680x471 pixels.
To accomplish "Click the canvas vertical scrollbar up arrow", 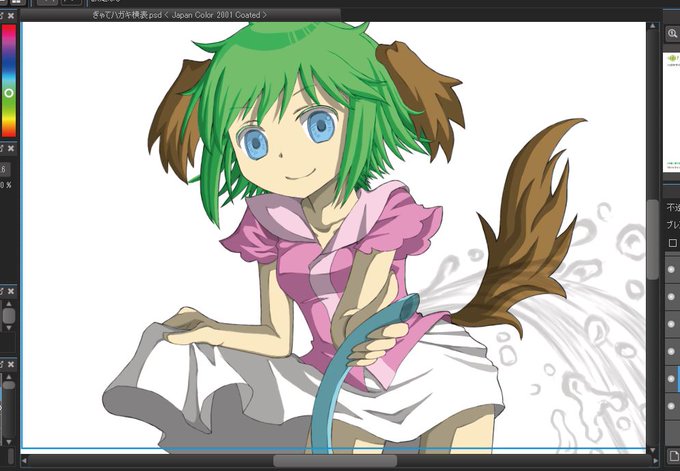I will coord(653,26).
